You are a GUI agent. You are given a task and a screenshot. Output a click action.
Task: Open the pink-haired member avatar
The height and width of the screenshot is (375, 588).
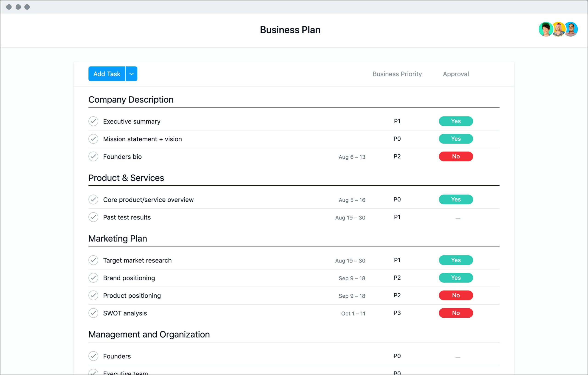pos(558,29)
